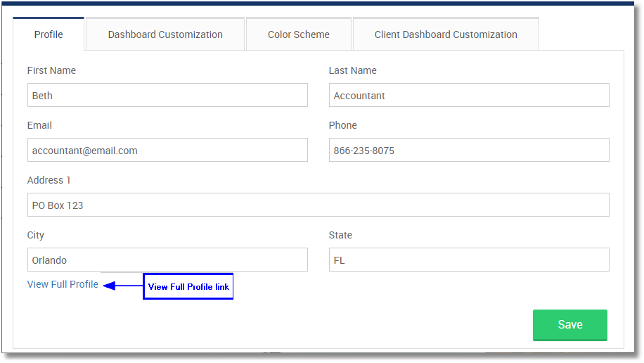Click the Address 1 label text
Image resolution: width=644 pixels, height=363 pixels.
pos(49,180)
